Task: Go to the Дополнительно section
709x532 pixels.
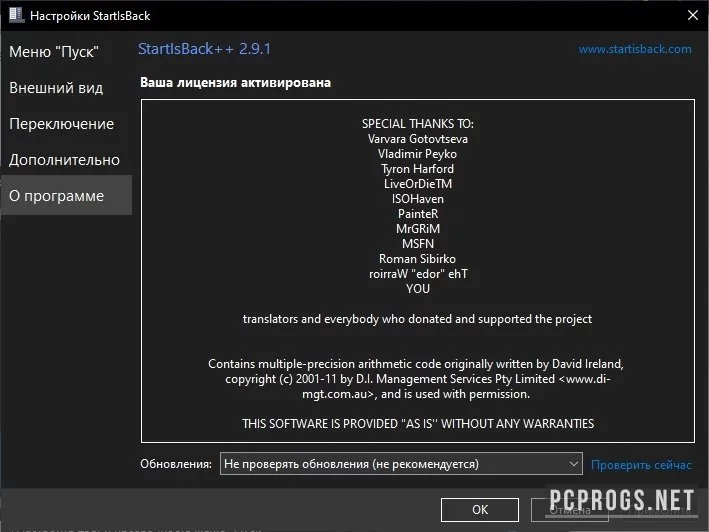Action: click(64, 160)
